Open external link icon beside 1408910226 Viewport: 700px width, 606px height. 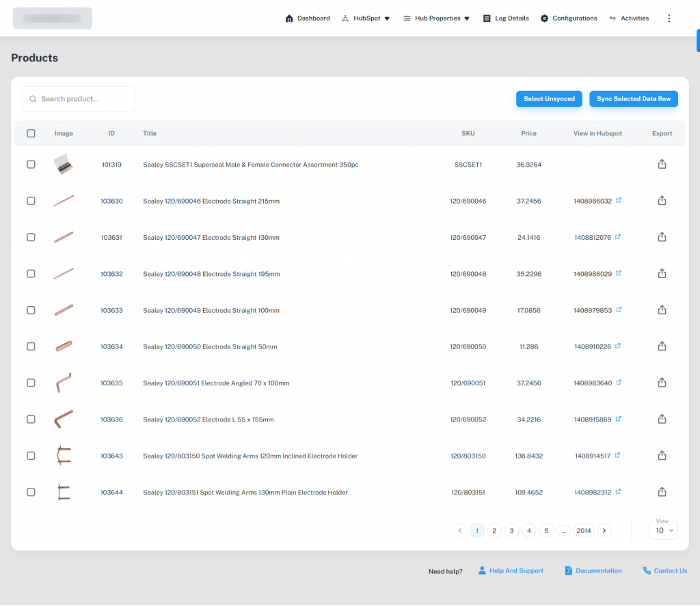click(x=618, y=346)
